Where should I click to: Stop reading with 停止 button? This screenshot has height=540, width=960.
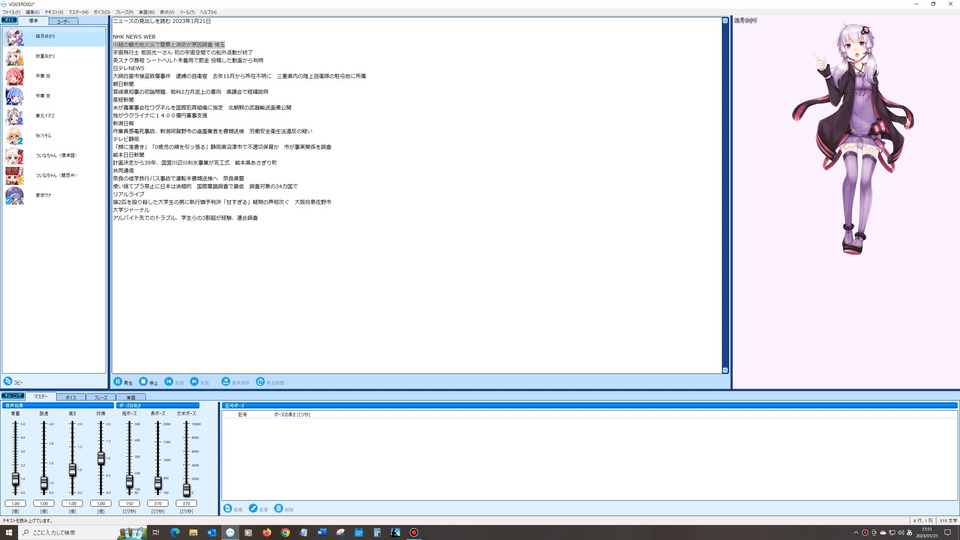[143, 381]
